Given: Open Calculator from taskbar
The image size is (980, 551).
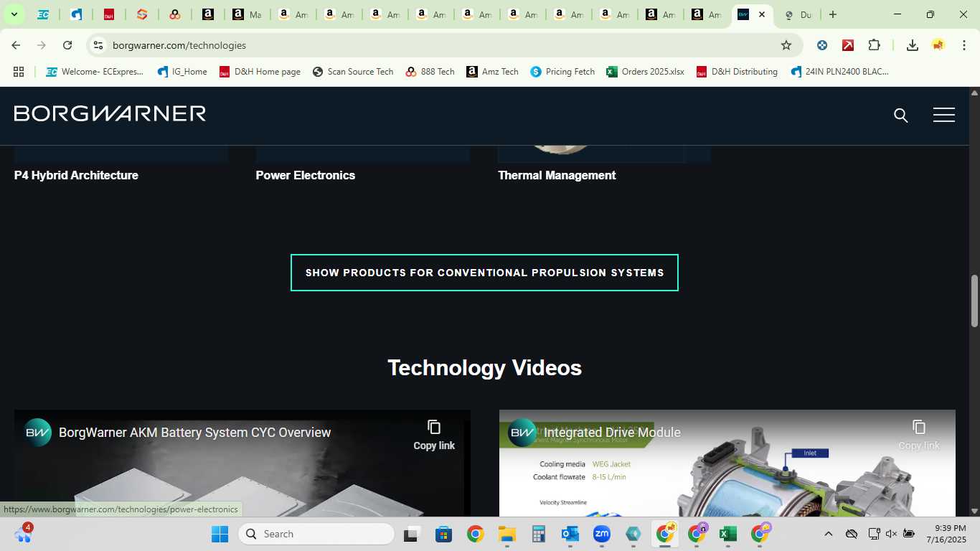Looking at the screenshot, I should pos(539,534).
